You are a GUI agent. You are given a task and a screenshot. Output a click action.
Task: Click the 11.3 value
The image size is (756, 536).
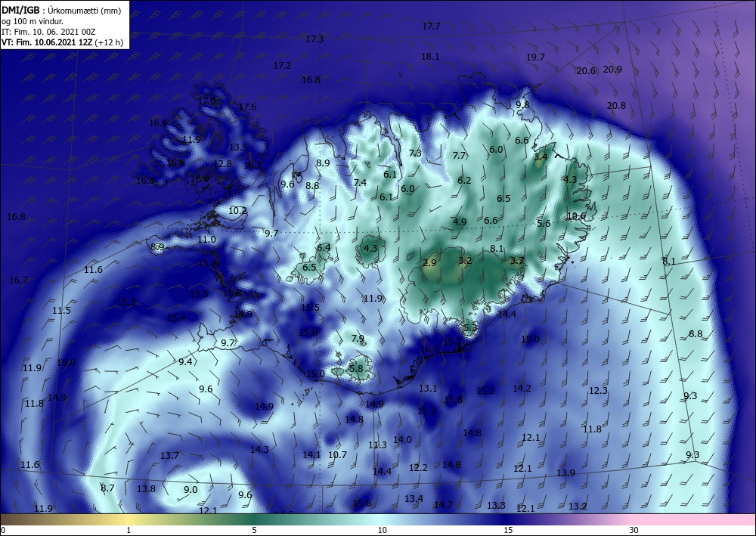377,445
